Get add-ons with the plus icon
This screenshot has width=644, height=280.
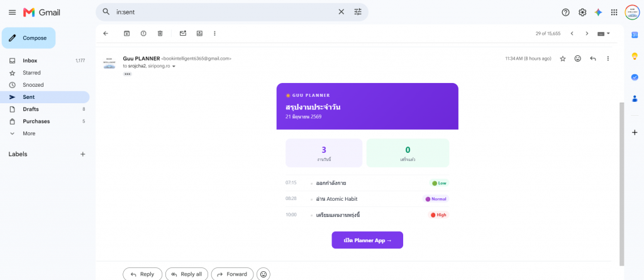635,132
